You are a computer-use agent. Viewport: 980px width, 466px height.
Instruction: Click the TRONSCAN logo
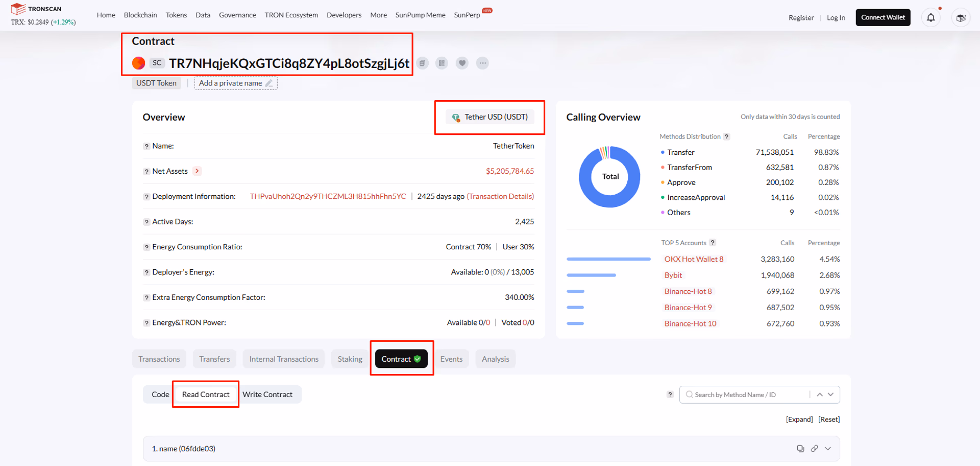coord(36,9)
